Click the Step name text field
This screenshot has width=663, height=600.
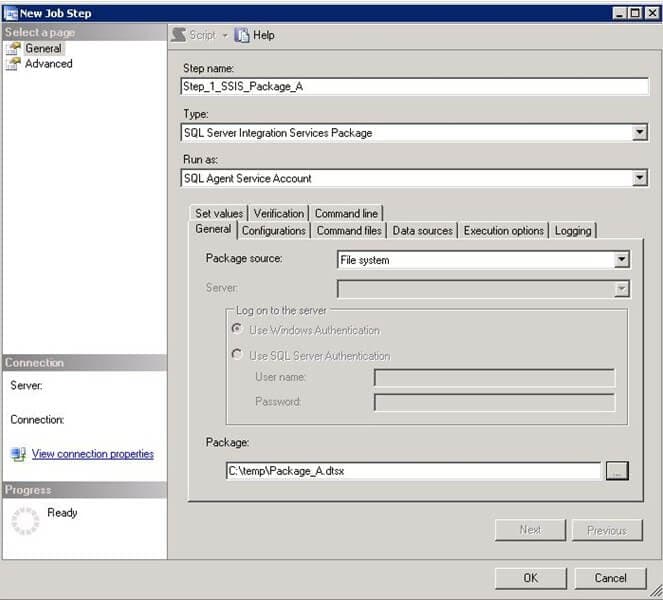[414, 86]
